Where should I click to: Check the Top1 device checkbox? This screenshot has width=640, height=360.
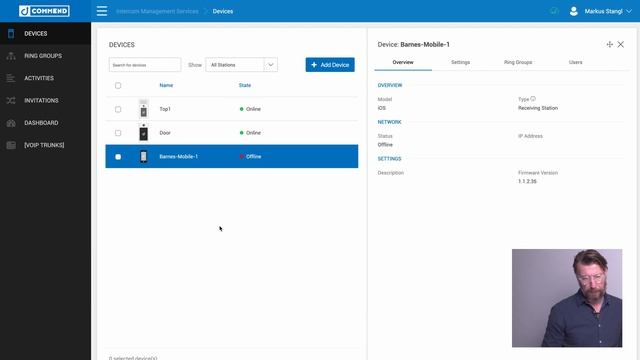tap(118, 109)
